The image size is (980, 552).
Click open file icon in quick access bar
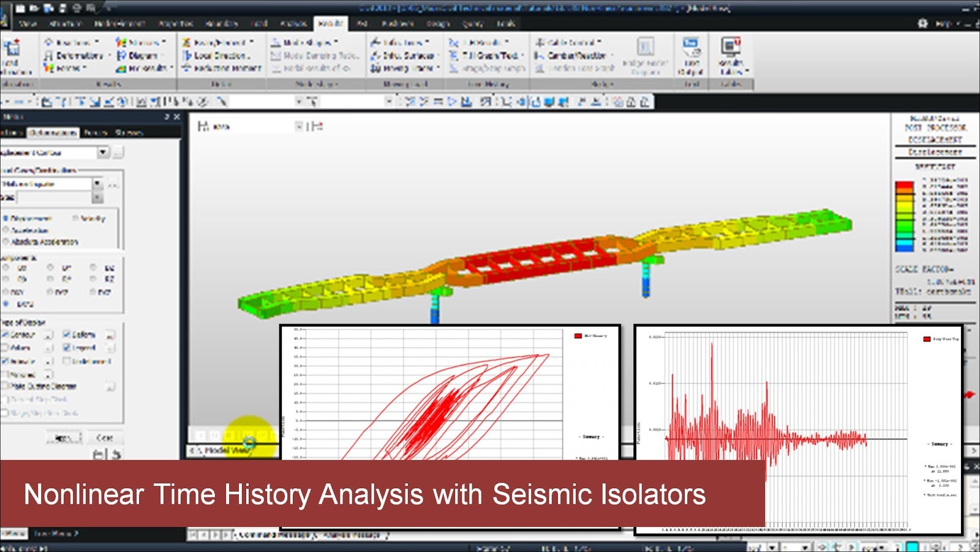(x=36, y=9)
